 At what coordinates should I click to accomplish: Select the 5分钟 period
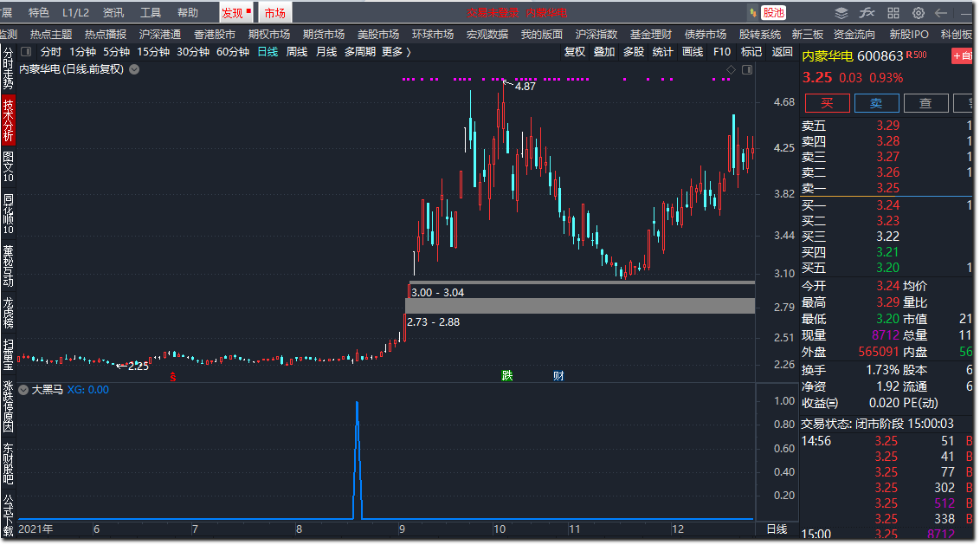tap(116, 52)
